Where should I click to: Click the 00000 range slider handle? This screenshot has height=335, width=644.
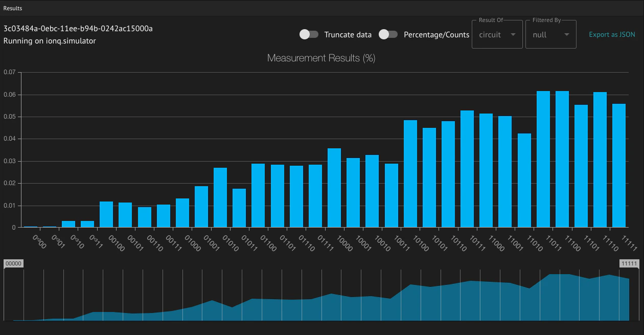13,263
